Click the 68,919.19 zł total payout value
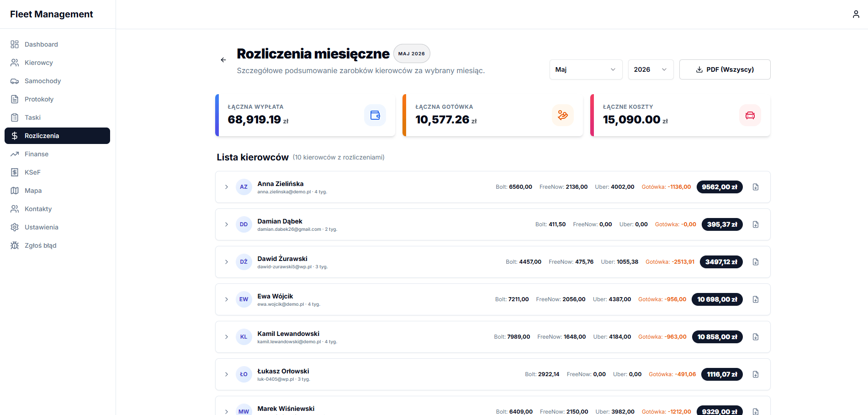This screenshot has height=415, width=868. [258, 120]
